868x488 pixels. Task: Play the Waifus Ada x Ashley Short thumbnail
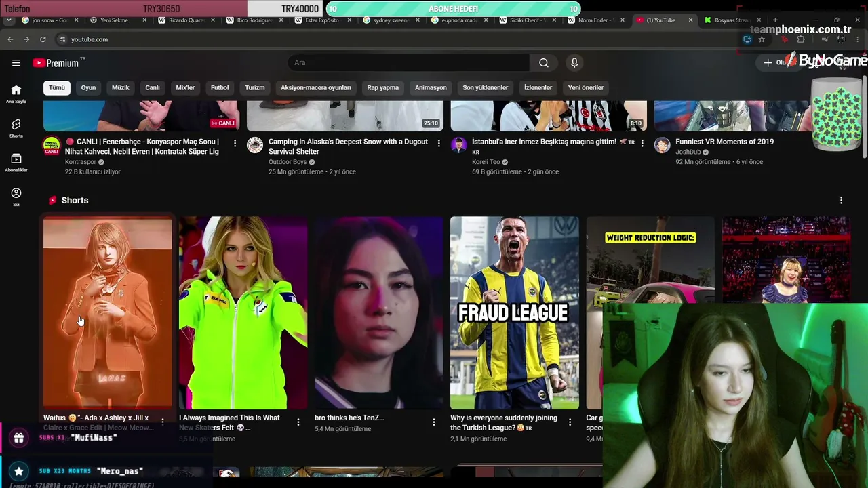tap(108, 313)
